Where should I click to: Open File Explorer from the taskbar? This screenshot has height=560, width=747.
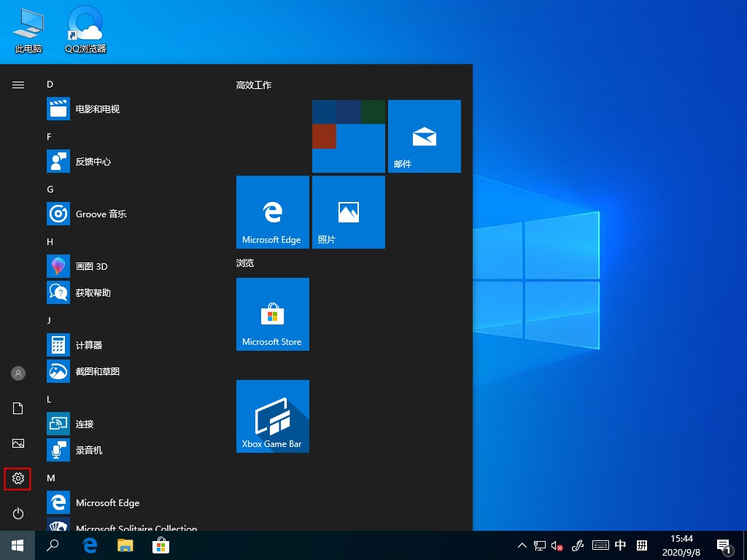(125, 545)
